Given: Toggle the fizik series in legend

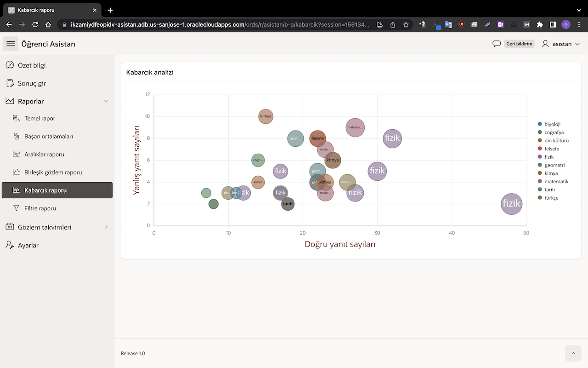Looking at the screenshot, I should coord(549,157).
